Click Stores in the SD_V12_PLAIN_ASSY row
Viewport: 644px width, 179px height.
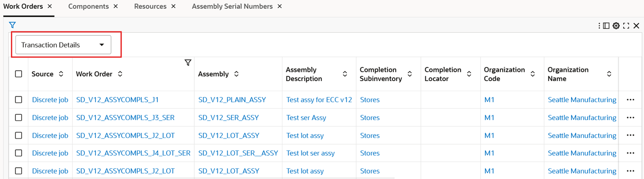[370, 100]
